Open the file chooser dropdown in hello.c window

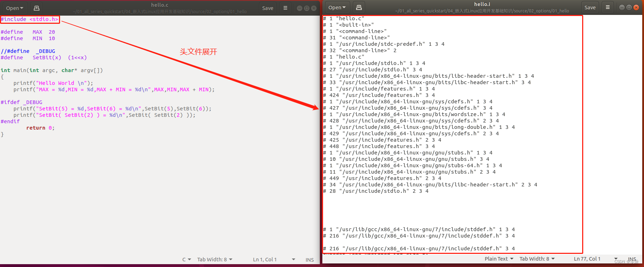coord(15,8)
